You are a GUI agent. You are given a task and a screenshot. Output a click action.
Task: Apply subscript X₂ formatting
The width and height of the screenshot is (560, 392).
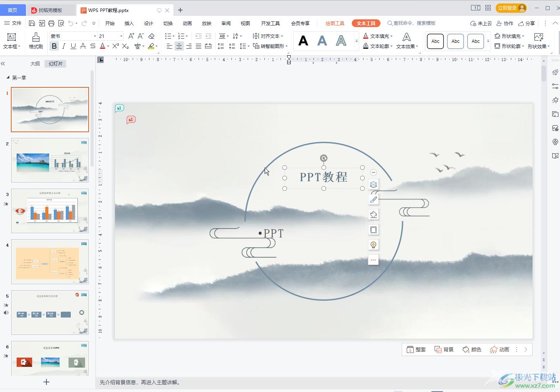125,46
